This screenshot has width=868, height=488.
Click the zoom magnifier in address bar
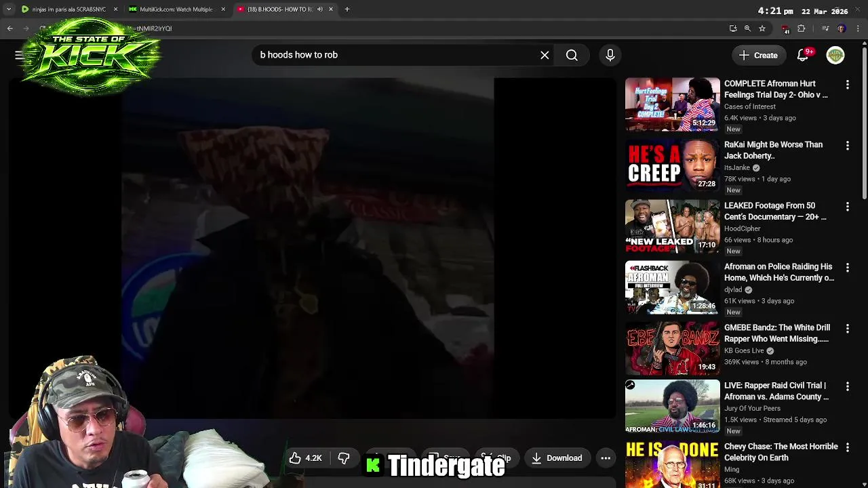pos(747,28)
